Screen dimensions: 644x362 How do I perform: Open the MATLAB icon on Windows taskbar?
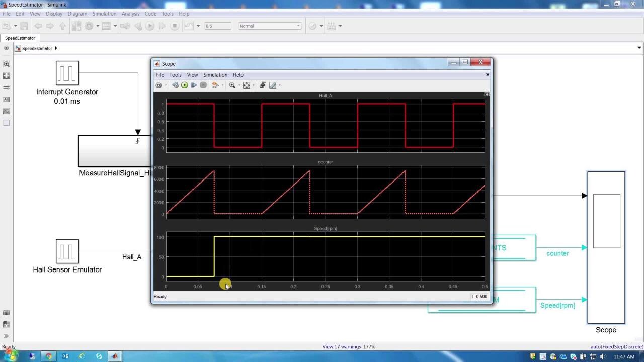pos(115,356)
